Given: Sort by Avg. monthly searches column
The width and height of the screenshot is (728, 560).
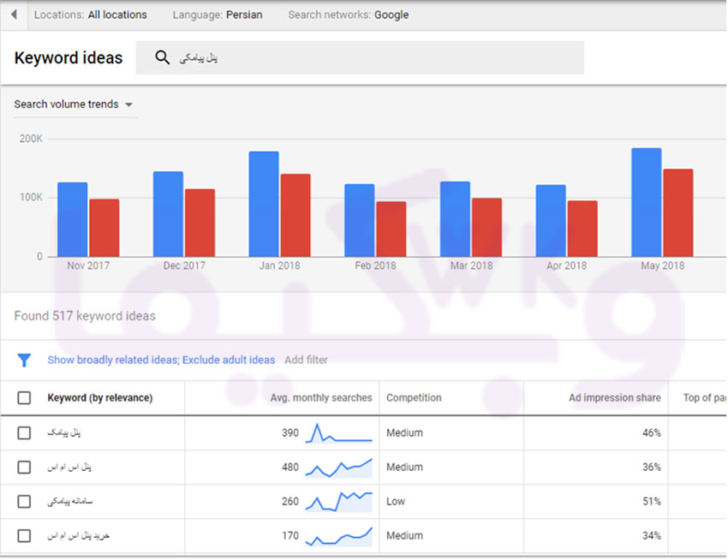Looking at the screenshot, I should (x=321, y=398).
